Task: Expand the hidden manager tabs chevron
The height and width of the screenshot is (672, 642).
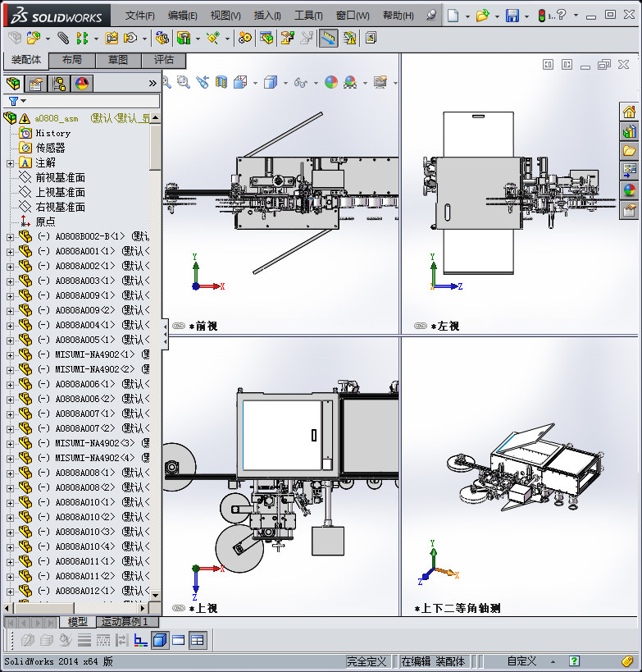Action: 153,83
